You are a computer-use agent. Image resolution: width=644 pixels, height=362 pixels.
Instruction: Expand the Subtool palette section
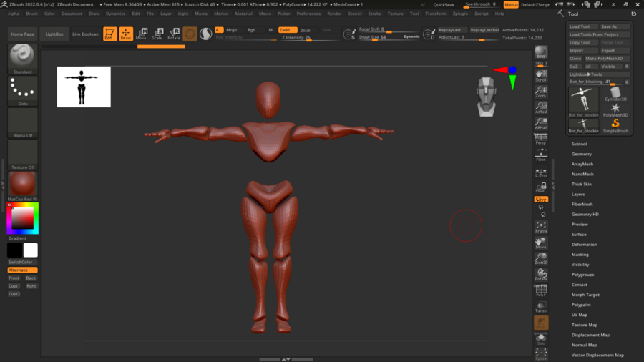[579, 144]
